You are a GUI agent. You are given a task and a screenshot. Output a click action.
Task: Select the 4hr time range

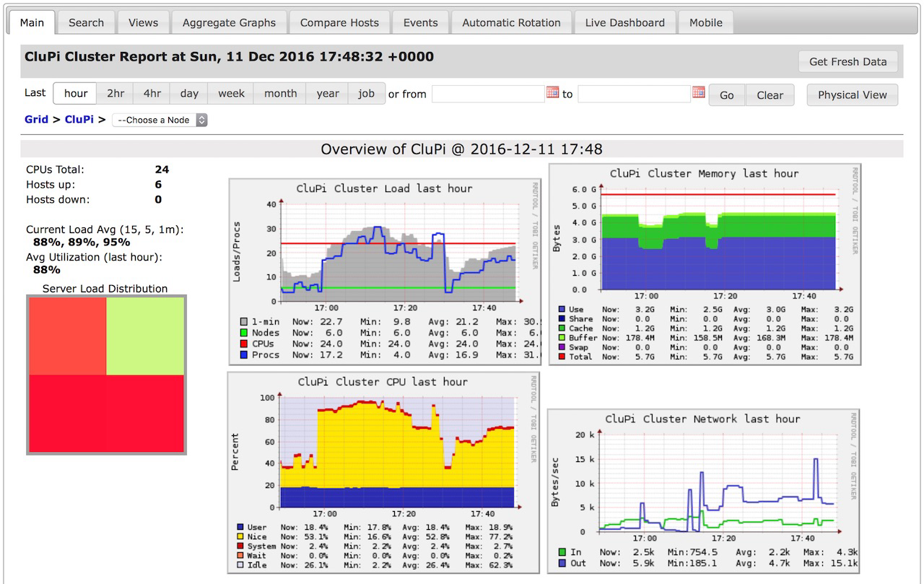pos(152,93)
